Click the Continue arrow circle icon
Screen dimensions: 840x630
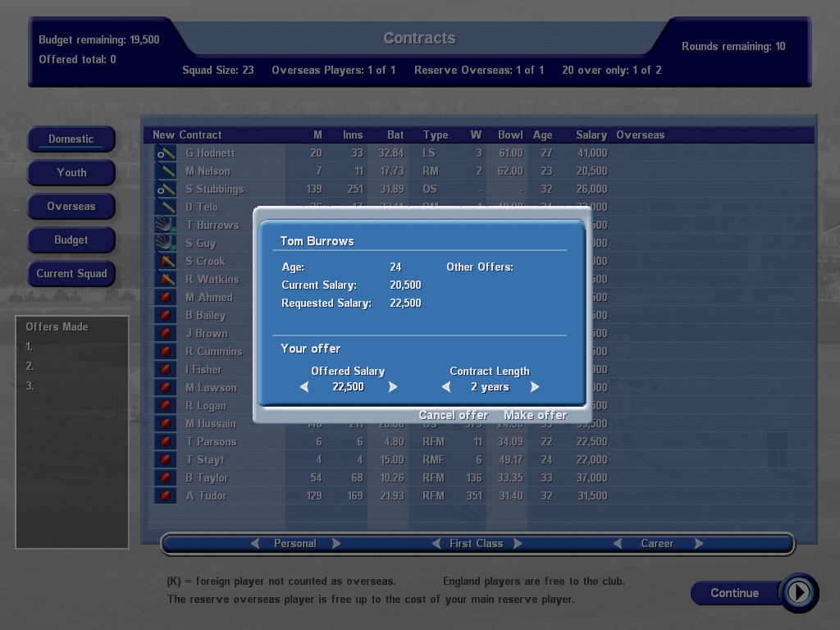[x=799, y=592]
